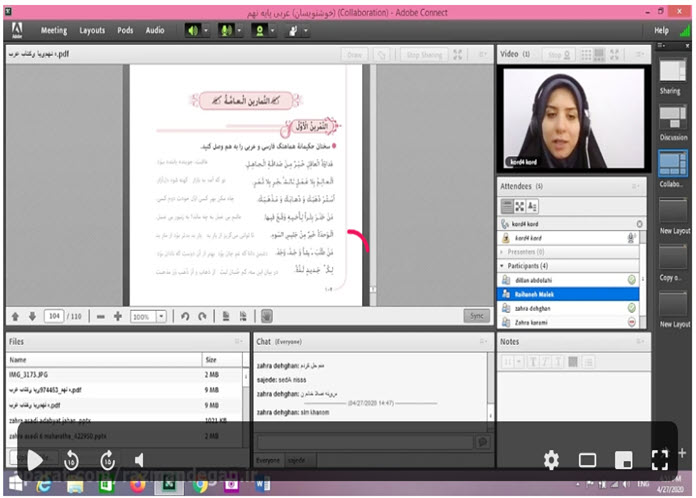The height and width of the screenshot is (498, 696).
Task: Switch to the Everyone chat tab
Action: [x=268, y=460]
